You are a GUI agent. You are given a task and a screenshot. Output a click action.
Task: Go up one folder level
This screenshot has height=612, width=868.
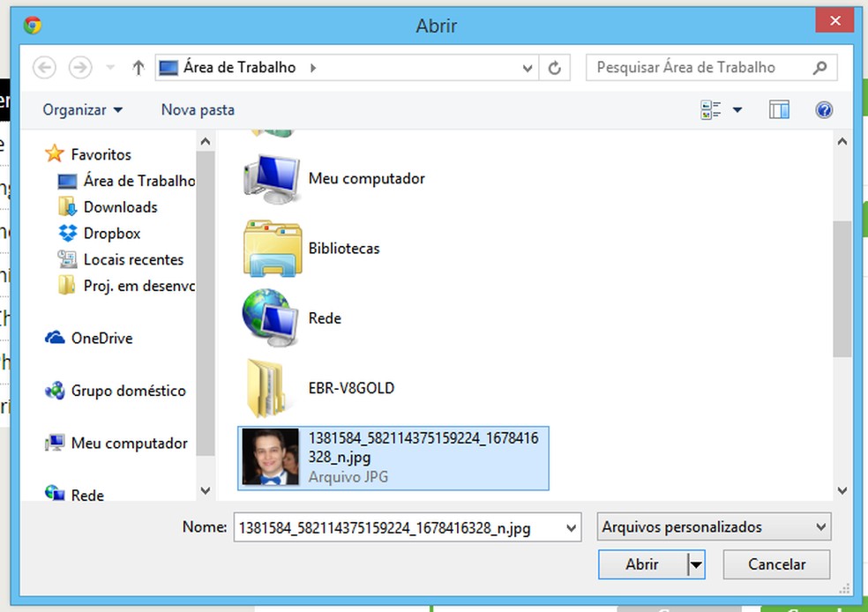[138, 68]
